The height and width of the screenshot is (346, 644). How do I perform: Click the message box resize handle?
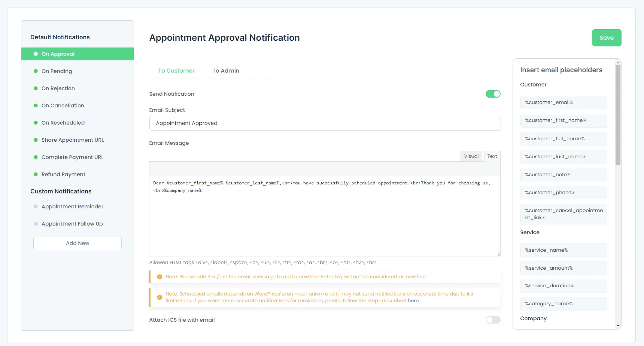pyautogui.click(x=498, y=254)
